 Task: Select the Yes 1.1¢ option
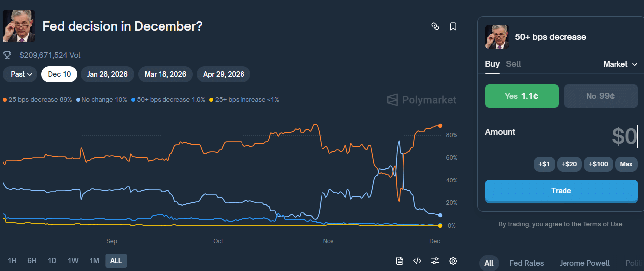coord(522,96)
